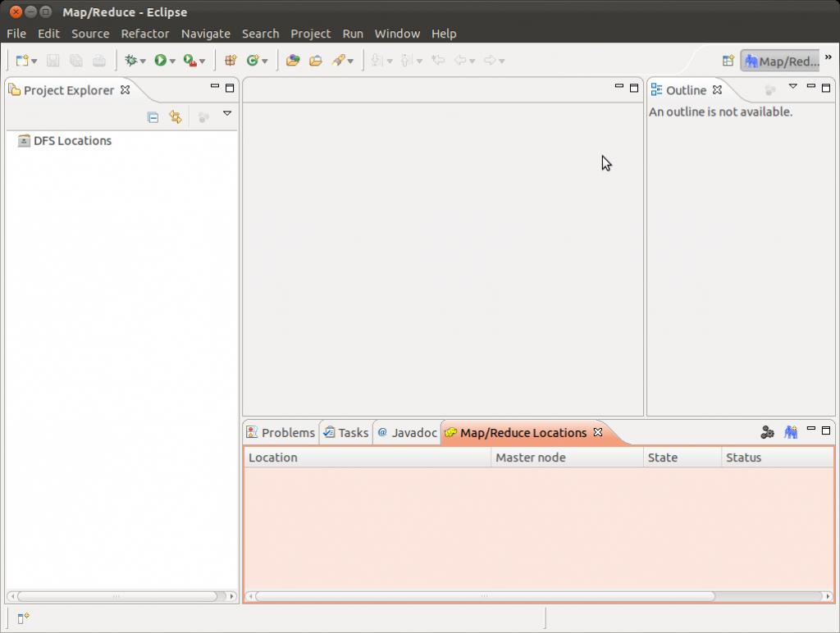Screen dimensions: 840x633
Task: Click the New Java Package icon
Action: click(231, 61)
